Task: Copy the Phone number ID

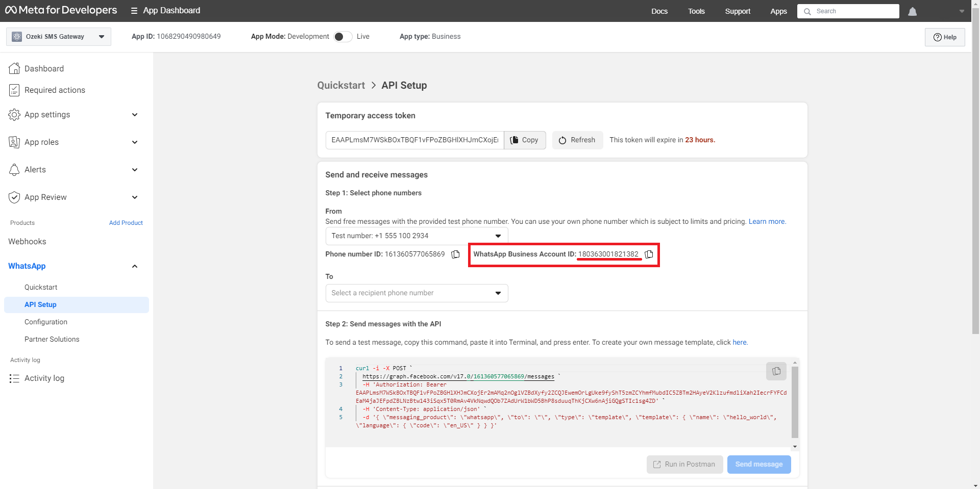Action: pos(455,254)
